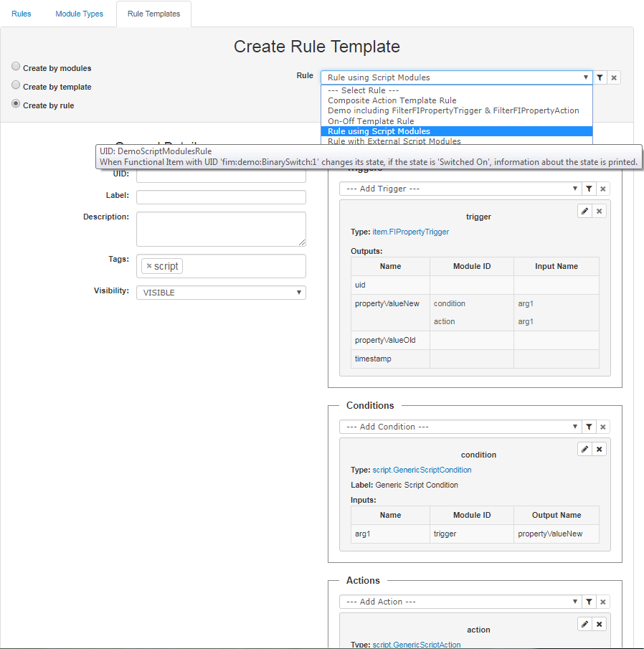Remove the trigger with its x icon
Viewport: 644px width, 649px height.
pyautogui.click(x=599, y=210)
